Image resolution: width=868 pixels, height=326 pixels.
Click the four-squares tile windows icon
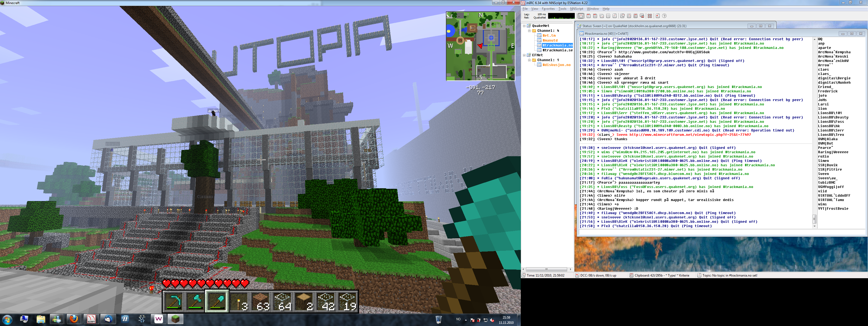click(x=650, y=16)
